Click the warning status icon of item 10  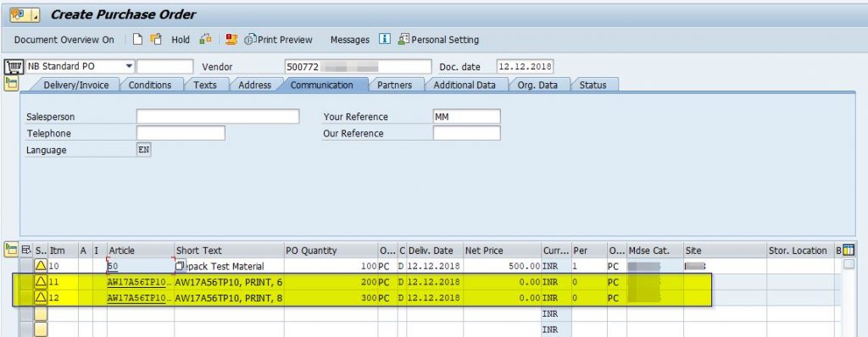(x=41, y=266)
